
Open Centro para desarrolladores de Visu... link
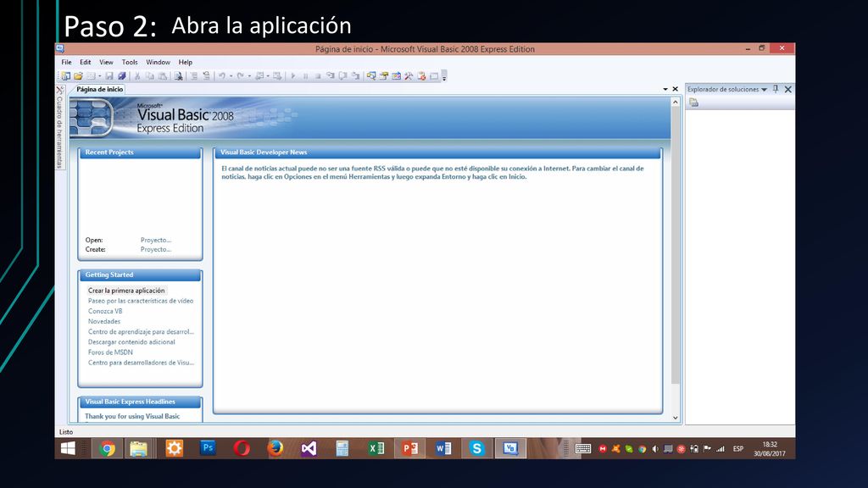pos(141,363)
